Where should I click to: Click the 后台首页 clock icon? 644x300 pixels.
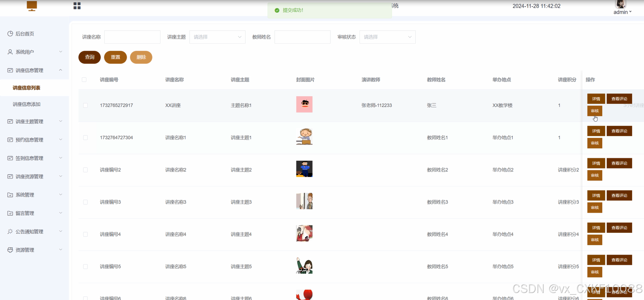point(10,34)
